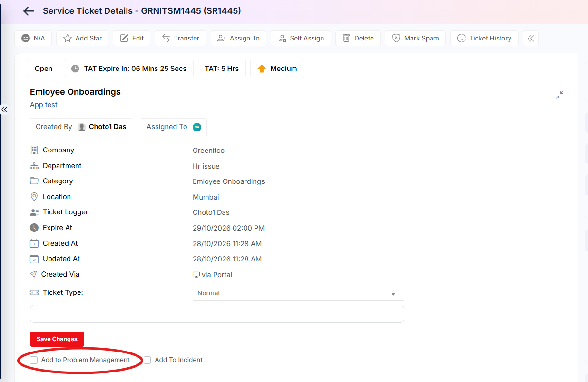
Task: Click the empty text field below Ticket Type
Action: coord(217,314)
